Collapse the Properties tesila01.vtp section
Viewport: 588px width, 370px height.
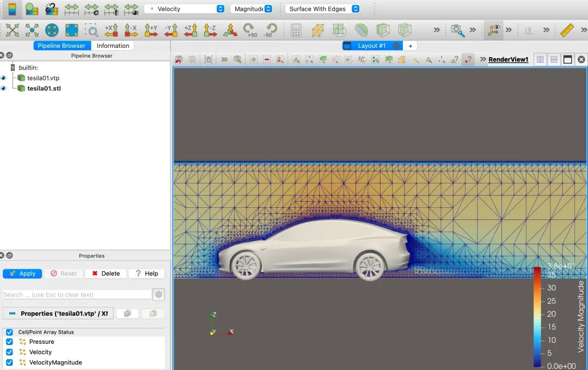tap(12, 313)
